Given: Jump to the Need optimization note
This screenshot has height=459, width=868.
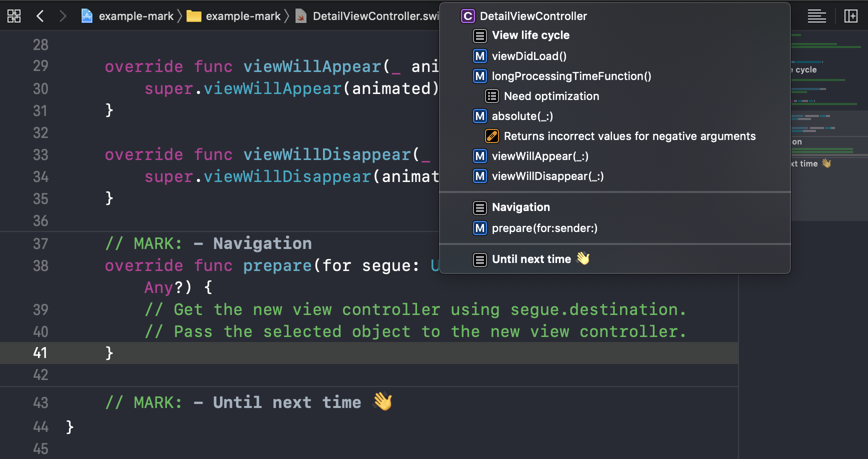Looking at the screenshot, I should 551,96.
